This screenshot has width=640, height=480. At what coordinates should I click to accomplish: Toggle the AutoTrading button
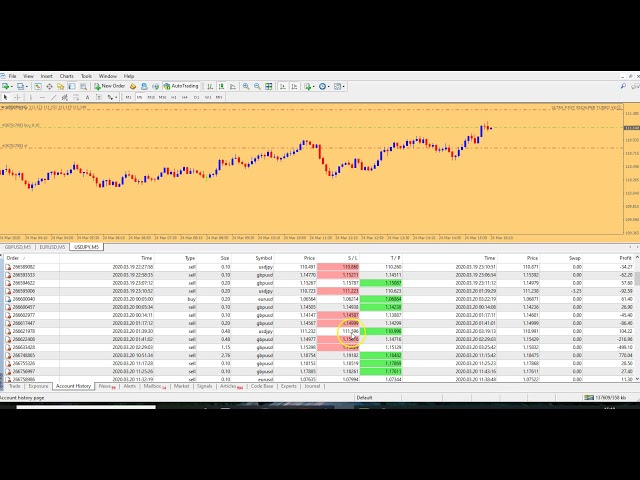pyautogui.click(x=181, y=86)
